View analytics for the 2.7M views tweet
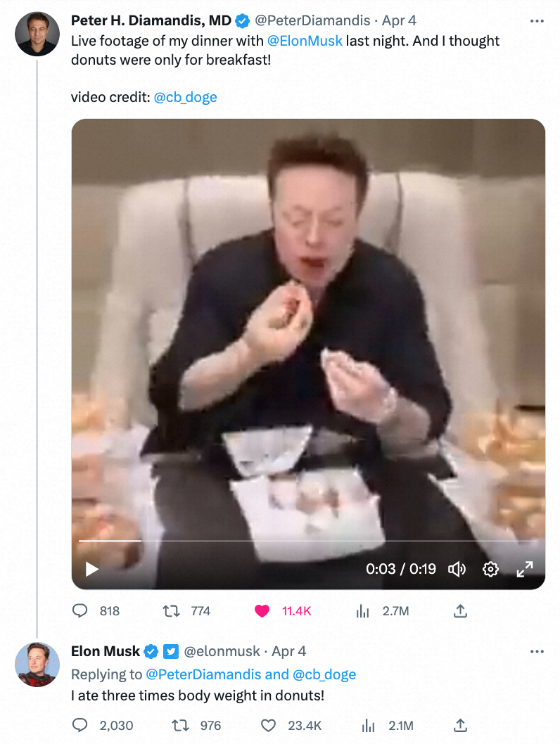 click(363, 611)
